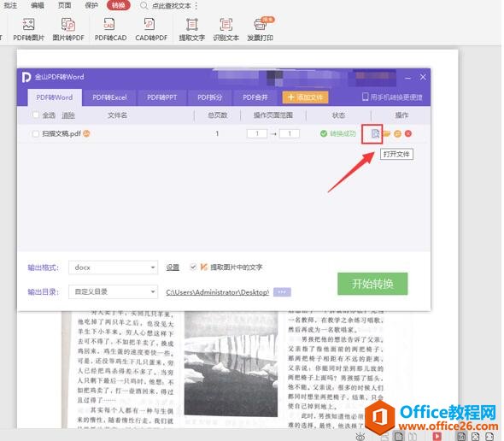Minimize the 金山PDF转Word dialog
The height and width of the screenshot is (441, 504).
[x=407, y=78]
